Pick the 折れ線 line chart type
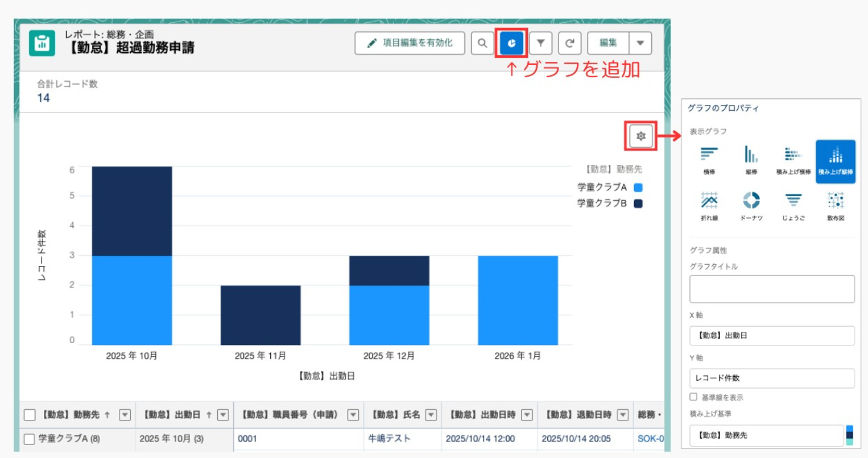Viewport: 868px width, 458px height. click(x=709, y=206)
